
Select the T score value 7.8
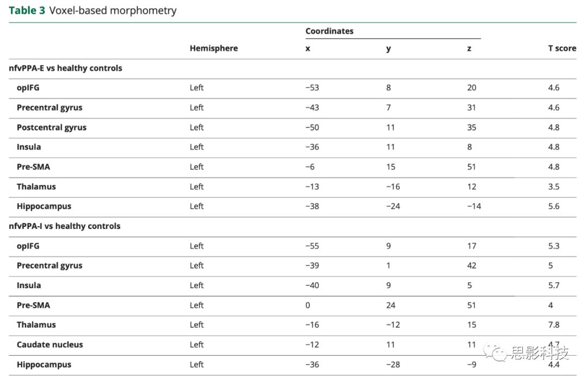553,325
